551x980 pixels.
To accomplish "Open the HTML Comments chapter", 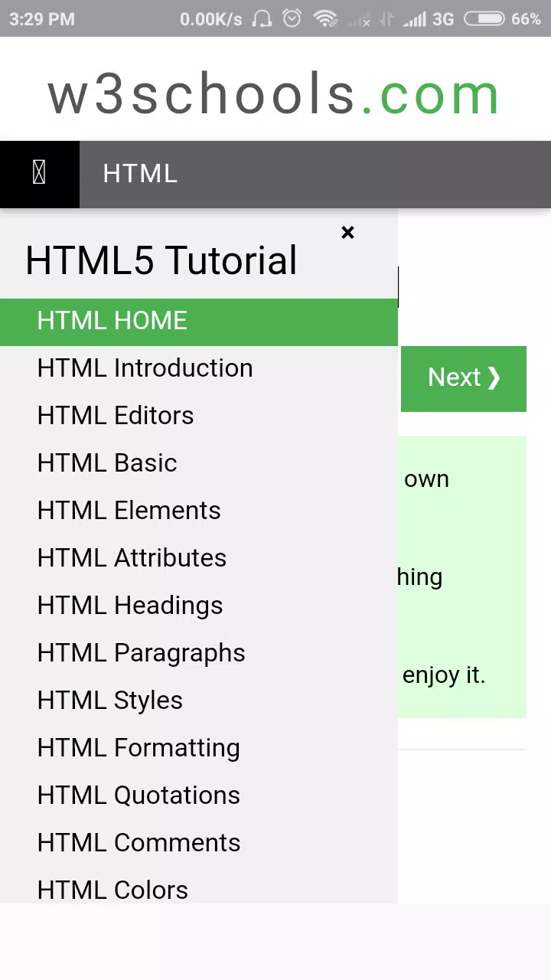I will [x=199, y=844].
